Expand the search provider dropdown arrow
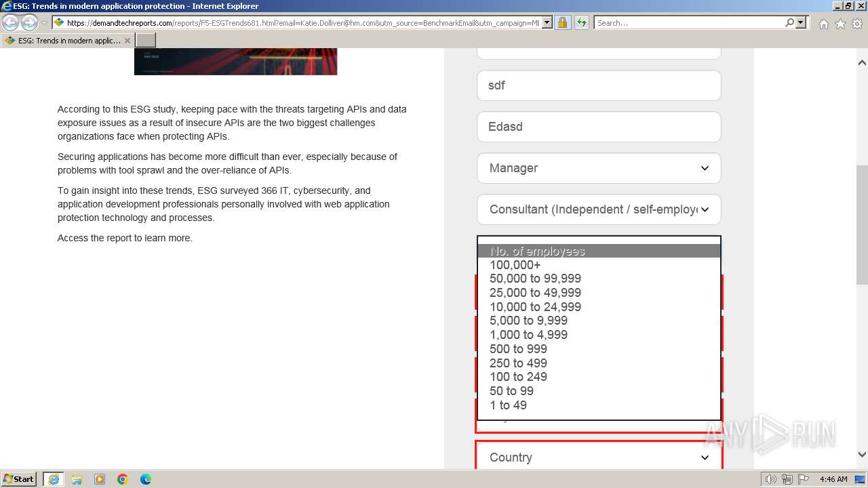This screenshot has width=868, height=488. (x=801, y=22)
